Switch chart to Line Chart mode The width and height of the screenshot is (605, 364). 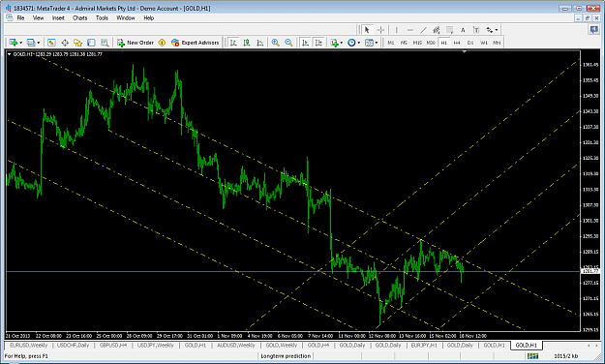click(x=260, y=43)
